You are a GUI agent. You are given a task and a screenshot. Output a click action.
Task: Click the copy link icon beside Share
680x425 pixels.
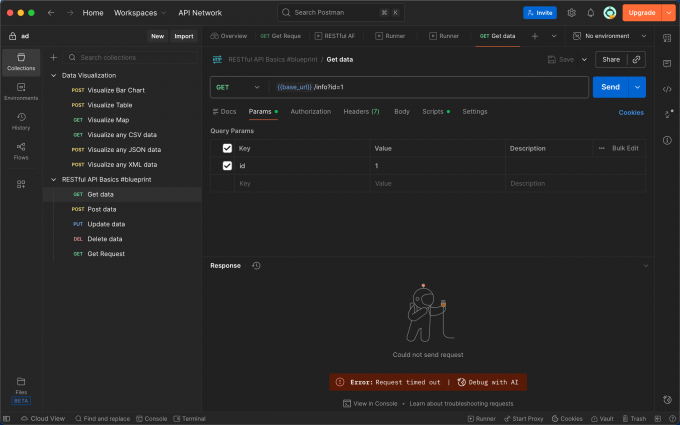tap(636, 59)
